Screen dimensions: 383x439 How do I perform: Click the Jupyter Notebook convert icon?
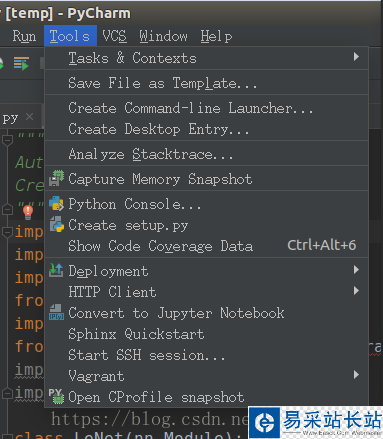(x=56, y=312)
